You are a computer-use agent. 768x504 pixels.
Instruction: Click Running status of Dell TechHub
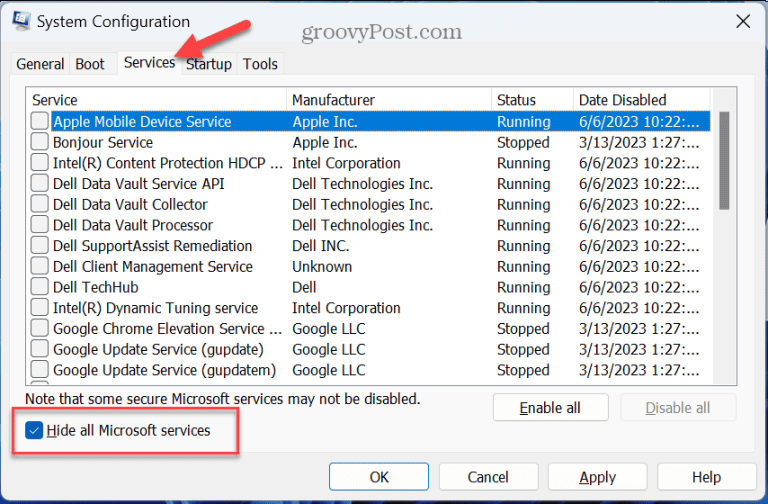point(524,287)
